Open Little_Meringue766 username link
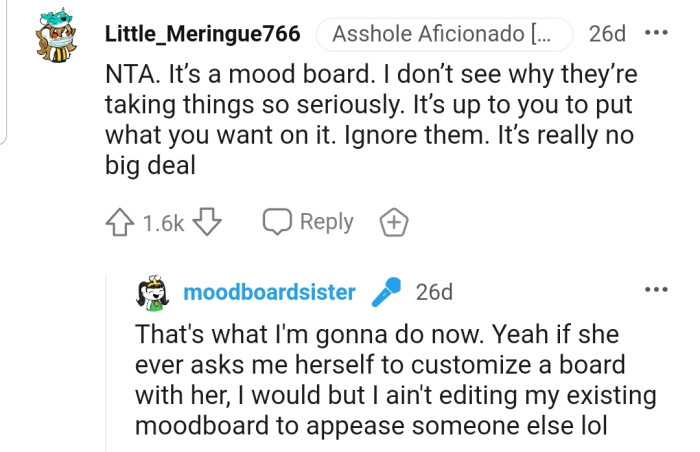This screenshot has height=452, width=700. tap(202, 34)
